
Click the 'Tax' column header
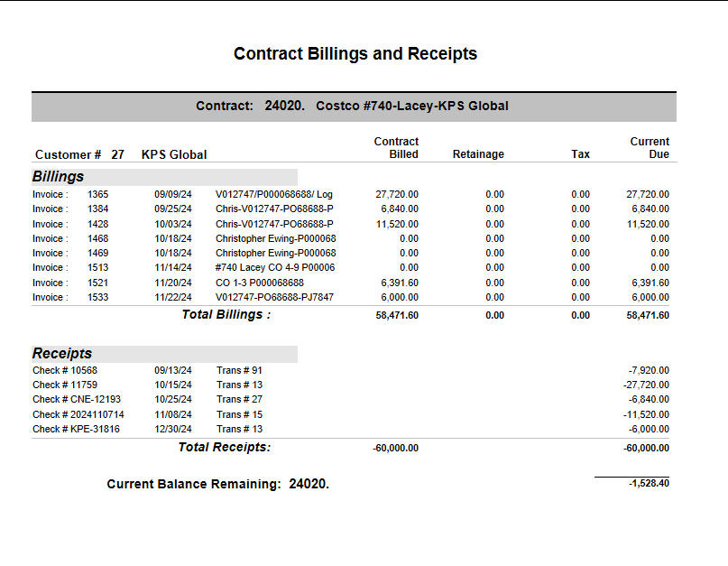pos(580,154)
